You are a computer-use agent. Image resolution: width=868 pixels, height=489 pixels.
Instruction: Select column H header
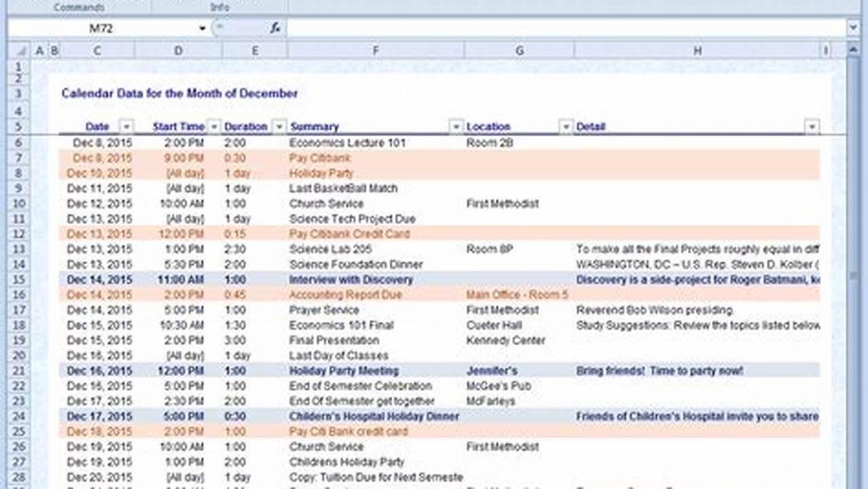[x=698, y=50]
